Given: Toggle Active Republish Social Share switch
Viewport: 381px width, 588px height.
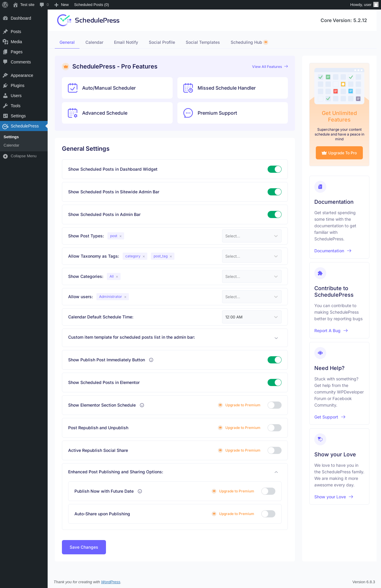Looking at the screenshot, I should coord(274,450).
